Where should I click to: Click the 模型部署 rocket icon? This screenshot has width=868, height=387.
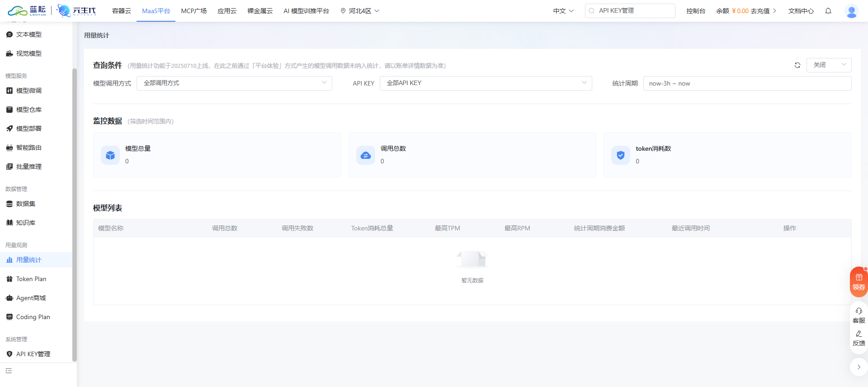click(x=9, y=129)
